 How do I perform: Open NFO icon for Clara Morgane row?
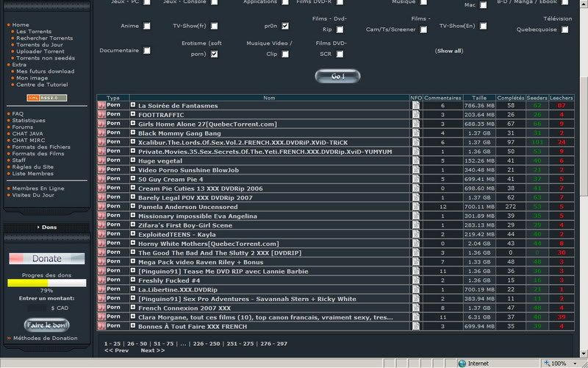416,317
